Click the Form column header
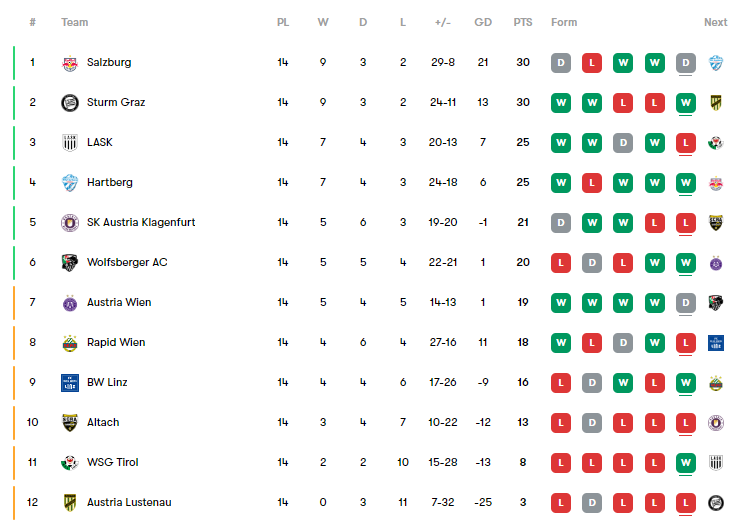Screen dimensions: 743x524 pyautogui.click(x=564, y=22)
